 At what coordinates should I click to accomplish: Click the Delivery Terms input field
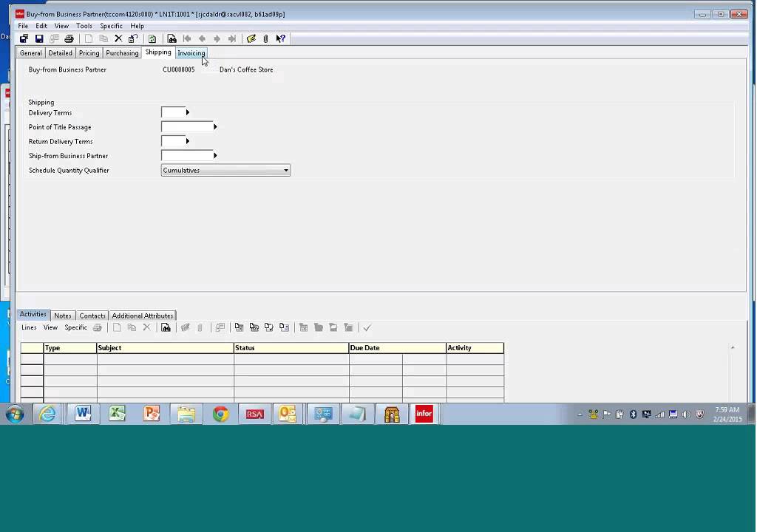pyautogui.click(x=173, y=112)
